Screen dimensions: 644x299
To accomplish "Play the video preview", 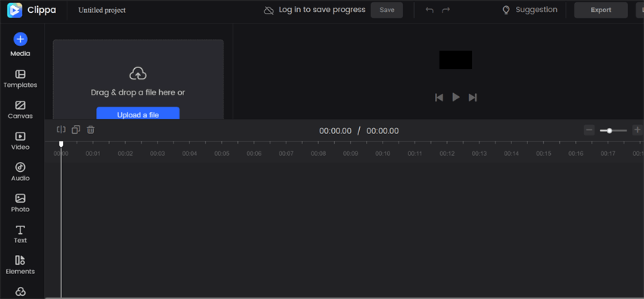I will click(456, 97).
